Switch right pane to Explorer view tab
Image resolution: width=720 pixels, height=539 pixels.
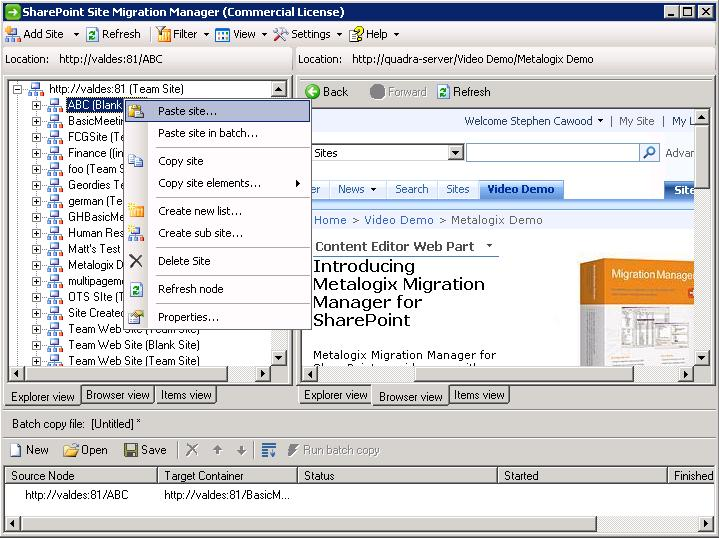(336, 395)
